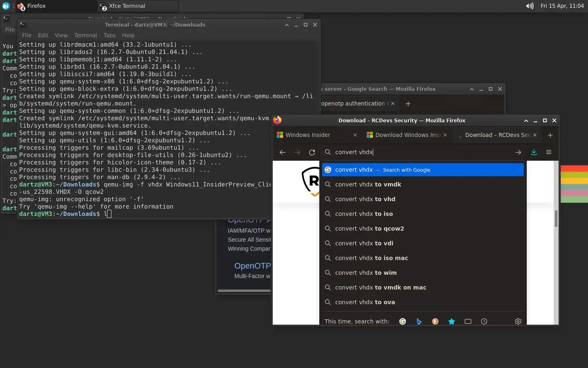Shade the terminal window with up arrow
The height and width of the screenshot is (368, 588).
click(287, 25)
